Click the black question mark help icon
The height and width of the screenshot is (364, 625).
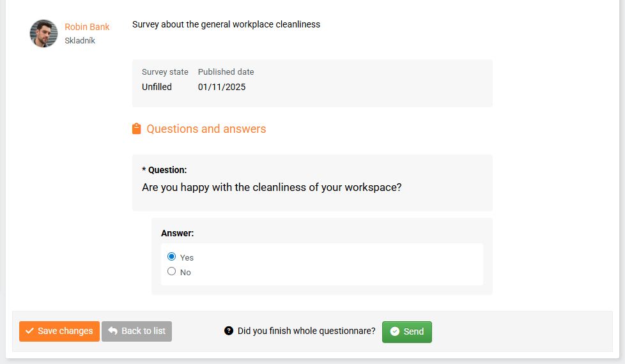(x=229, y=331)
